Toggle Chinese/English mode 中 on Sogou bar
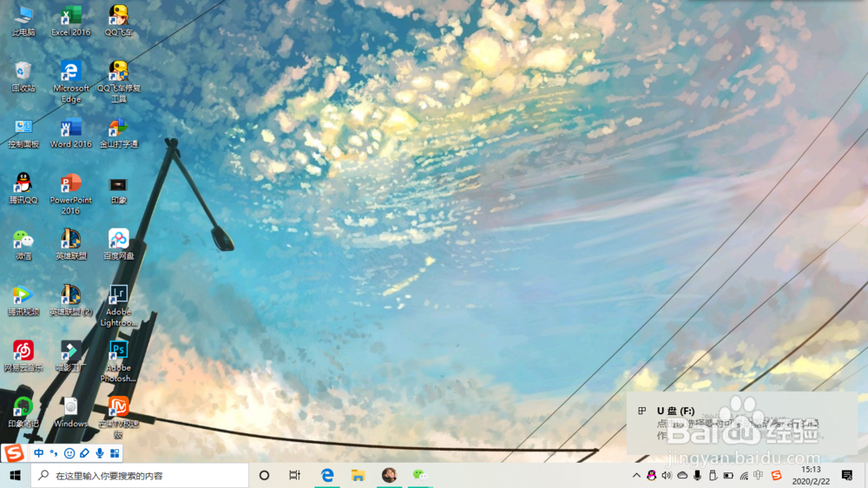The height and width of the screenshot is (488, 868). (39, 453)
